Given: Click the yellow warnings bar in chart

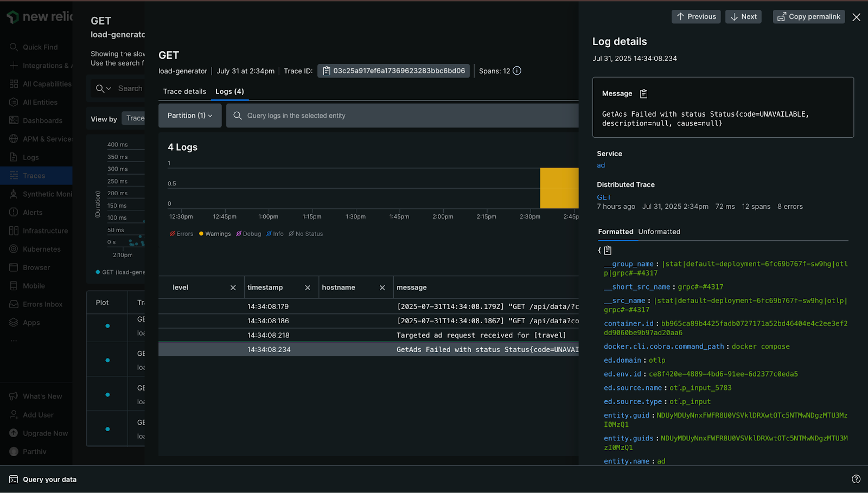Looking at the screenshot, I should [x=559, y=188].
